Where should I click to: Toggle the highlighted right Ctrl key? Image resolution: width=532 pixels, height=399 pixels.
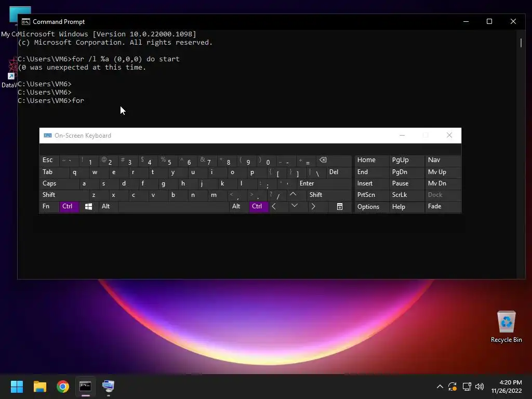coord(259,206)
